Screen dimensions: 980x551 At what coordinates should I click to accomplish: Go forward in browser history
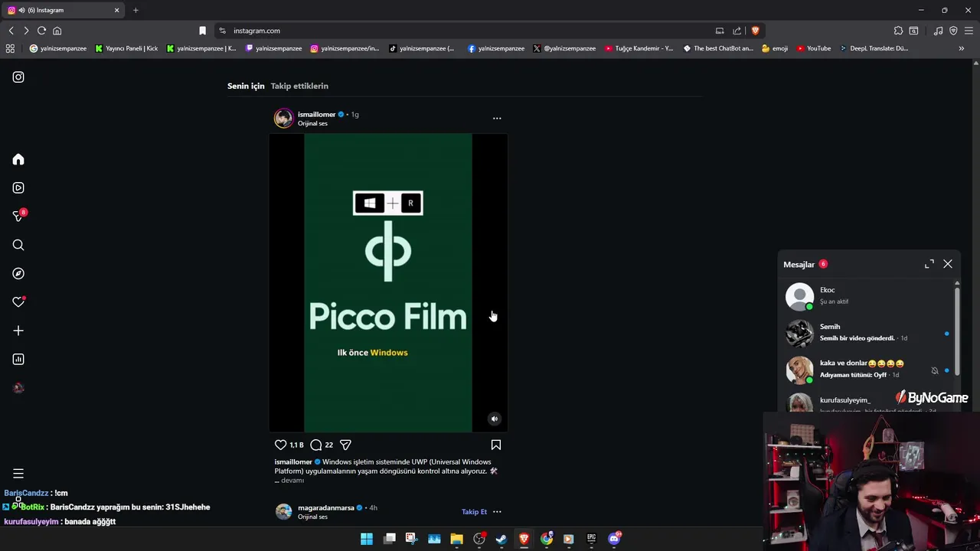[x=26, y=31]
